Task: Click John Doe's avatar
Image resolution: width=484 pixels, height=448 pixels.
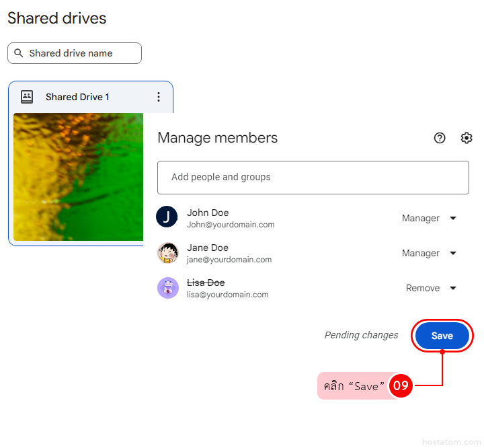Action: tap(167, 217)
